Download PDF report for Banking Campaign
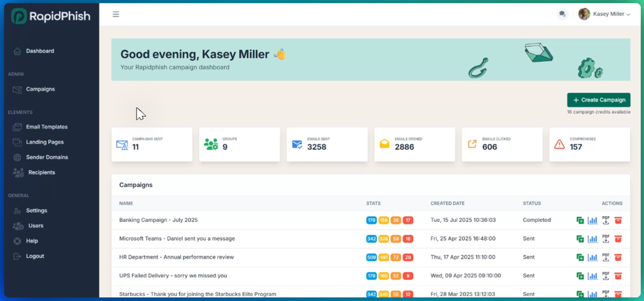 click(x=606, y=220)
